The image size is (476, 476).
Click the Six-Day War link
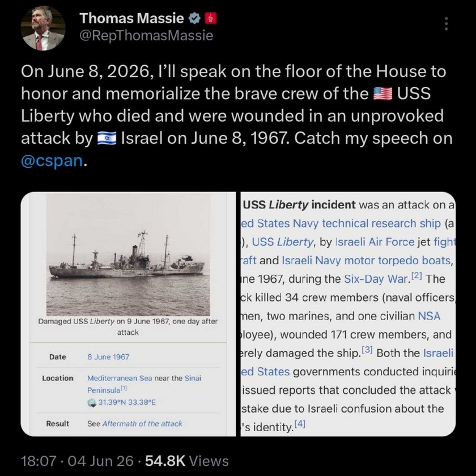[x=376, y=279]
